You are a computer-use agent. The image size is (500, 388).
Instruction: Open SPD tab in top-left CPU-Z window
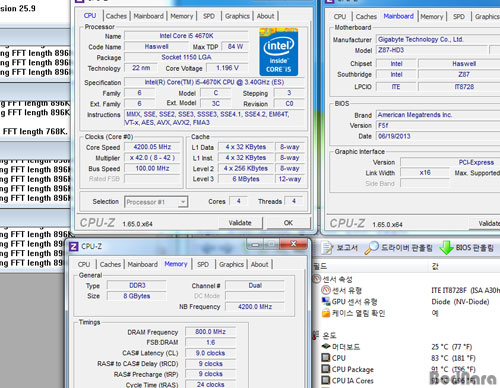point(209,16)
